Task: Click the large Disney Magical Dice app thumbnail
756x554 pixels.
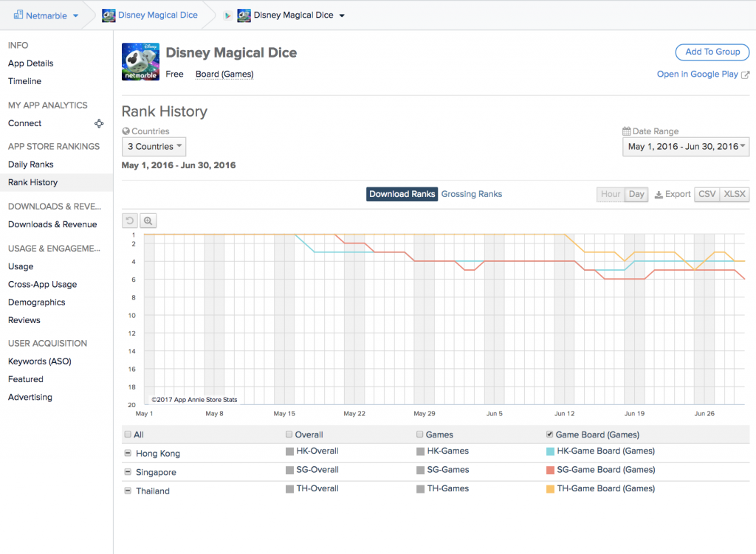Action: (x=140, y=62)
